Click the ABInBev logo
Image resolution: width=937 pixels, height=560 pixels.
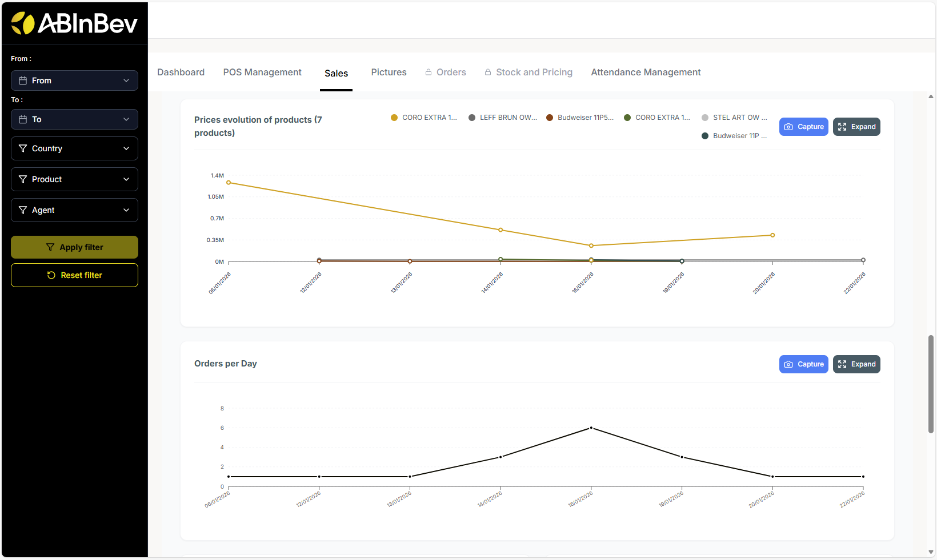74,23
